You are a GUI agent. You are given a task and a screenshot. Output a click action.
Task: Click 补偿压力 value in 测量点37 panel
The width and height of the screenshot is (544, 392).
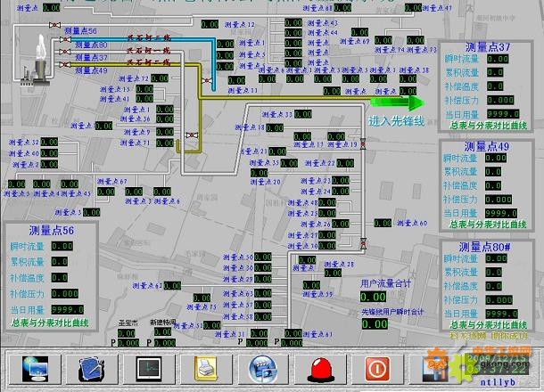pos(500,101)
